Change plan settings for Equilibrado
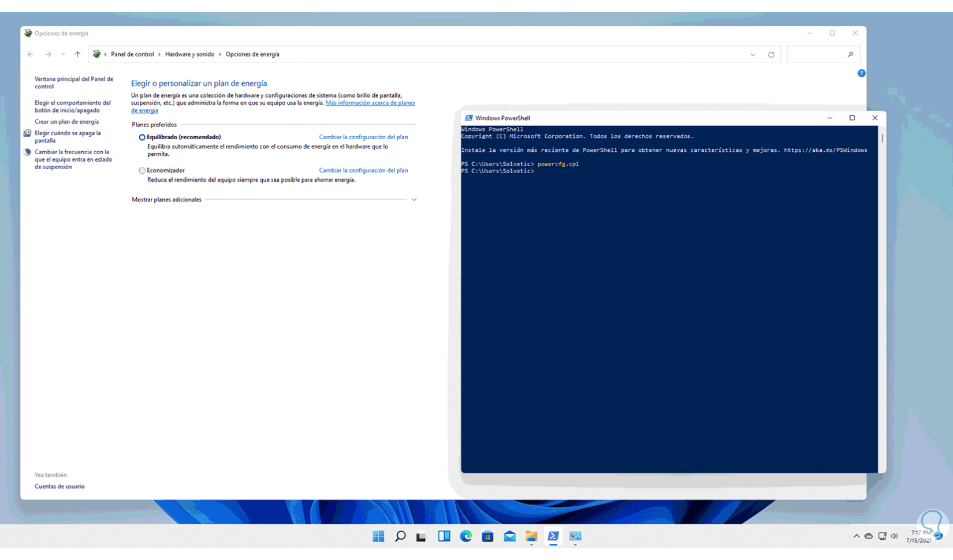This screenshot has height=560, width=953. (363, 137)
